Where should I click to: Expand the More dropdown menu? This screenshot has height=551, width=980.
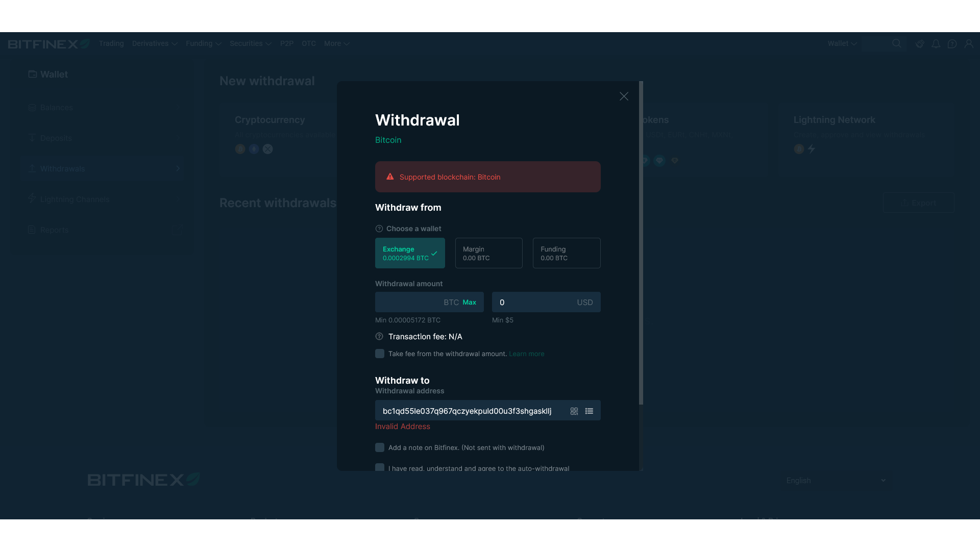(x=336, y=43)
